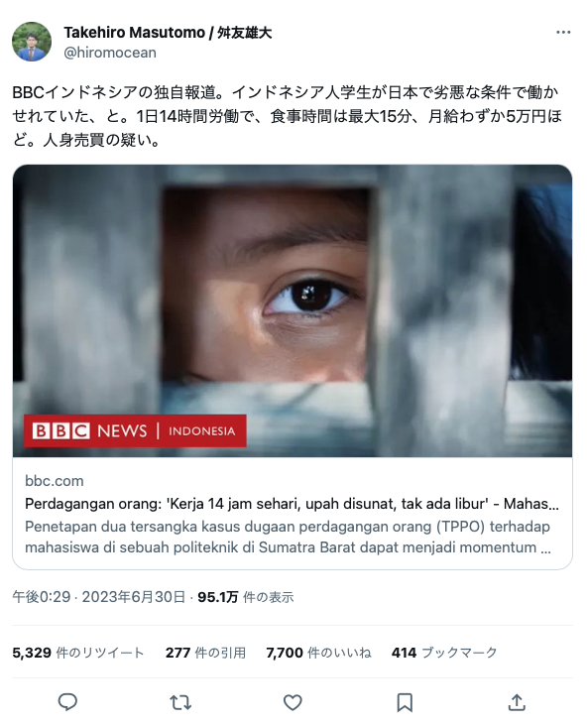Viewport: 588px width, 725px height.
Task: Click Takehiro Masutomo's profile avatar
Action: click(x=32, y=42)
